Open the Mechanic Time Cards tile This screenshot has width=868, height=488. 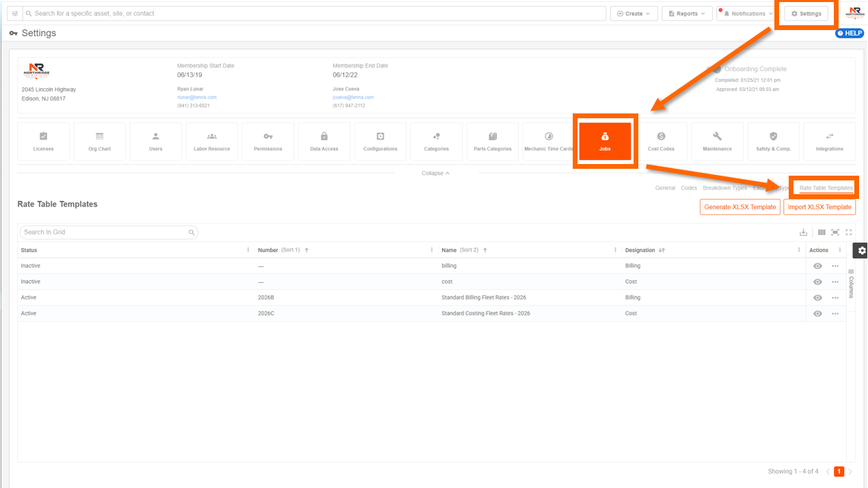tap(549, 141)
